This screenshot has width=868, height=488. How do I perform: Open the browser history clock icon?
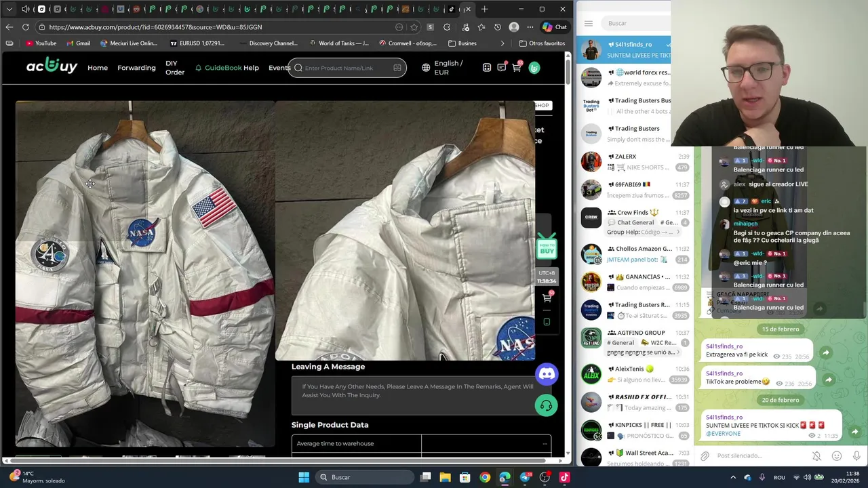pyautogui.click(x=498, y=27)
